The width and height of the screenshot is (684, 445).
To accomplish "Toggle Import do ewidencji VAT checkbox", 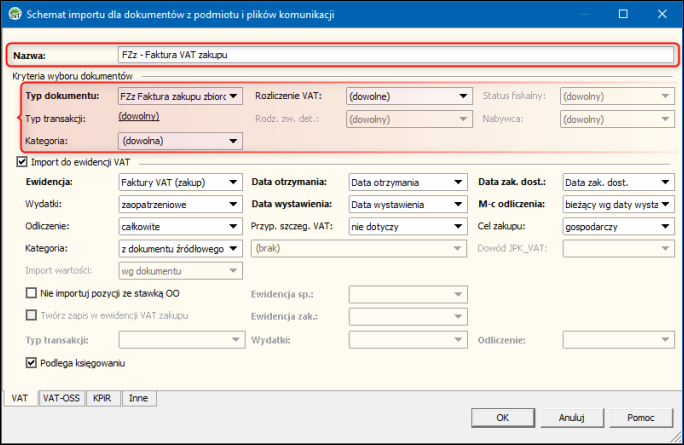I will coord(22,162).
